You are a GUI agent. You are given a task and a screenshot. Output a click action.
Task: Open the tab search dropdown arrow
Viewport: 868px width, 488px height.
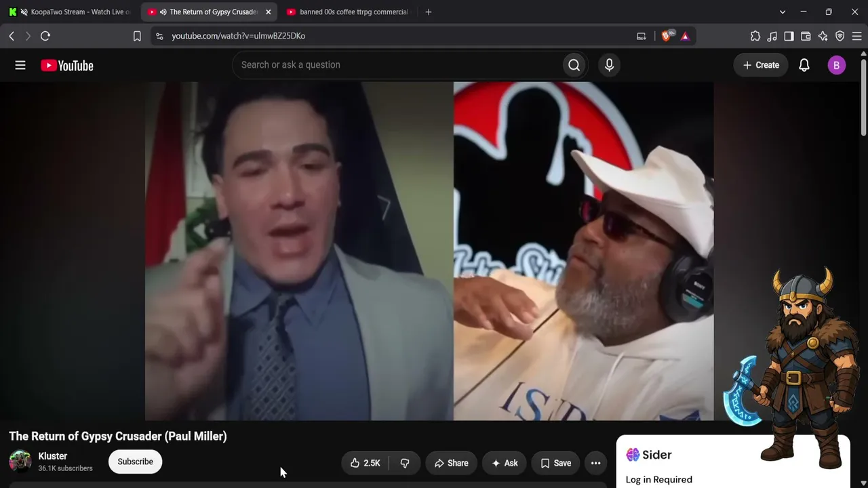[783, 12]
